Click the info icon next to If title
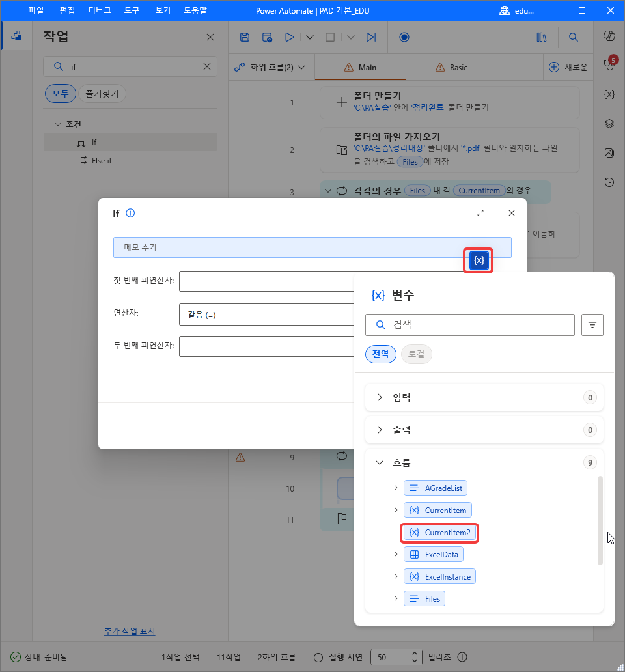The height and width of the screenshot is (672, 625). 130,213
